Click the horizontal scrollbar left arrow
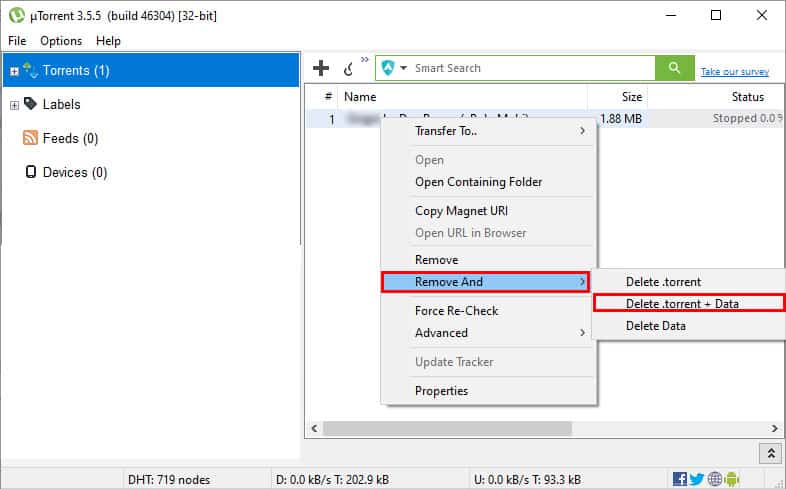The width and height of the screenshot is (786, 489). pos(314,428)
